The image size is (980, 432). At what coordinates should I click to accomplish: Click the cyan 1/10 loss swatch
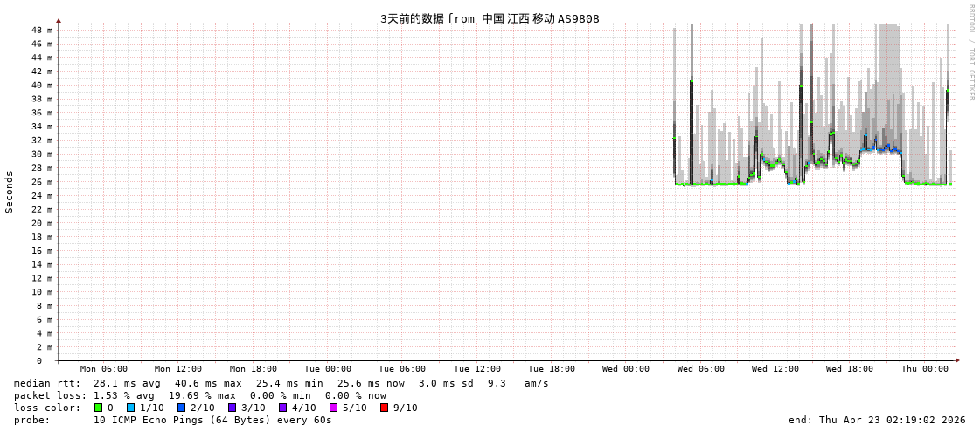(130, 408)
